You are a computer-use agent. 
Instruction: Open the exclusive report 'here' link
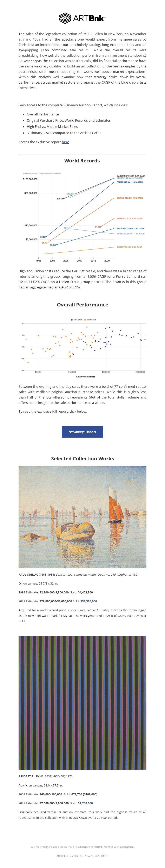(x=66, y=142)
